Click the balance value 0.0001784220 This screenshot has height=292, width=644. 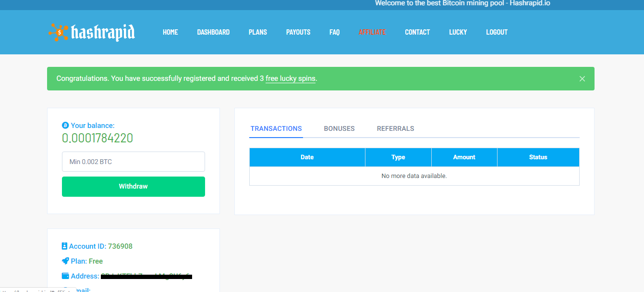coord(97,139)
